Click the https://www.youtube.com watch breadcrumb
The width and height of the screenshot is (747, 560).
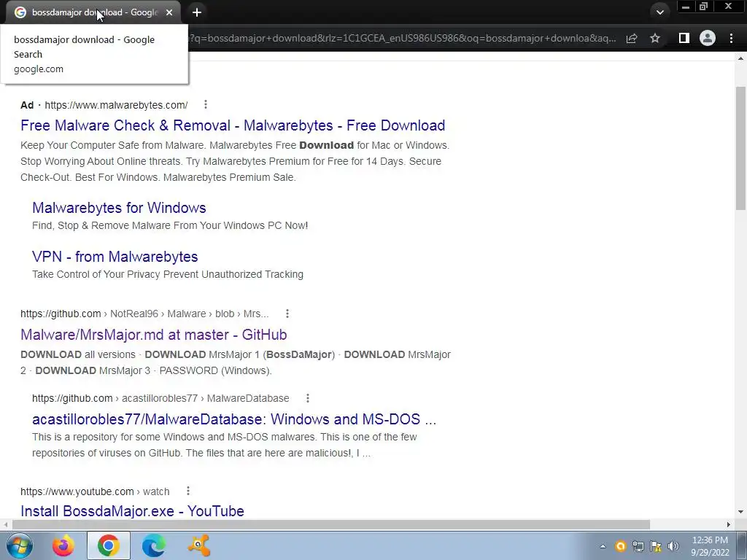95,491
